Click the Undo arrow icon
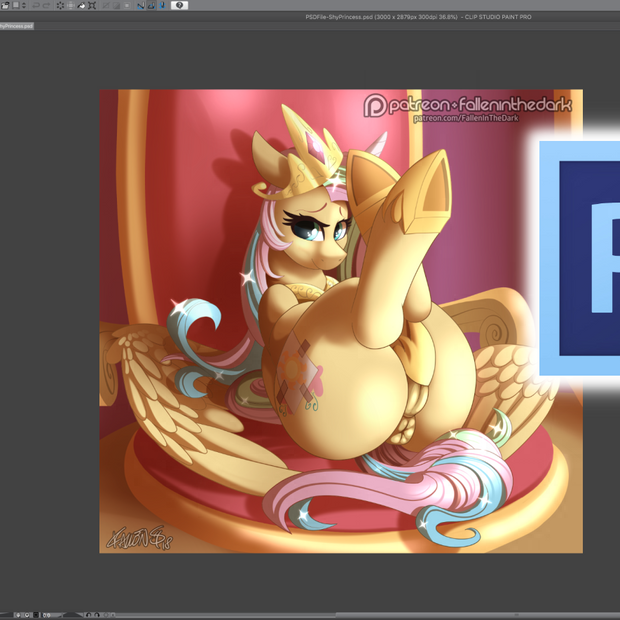The image size is (620, 620). [x=36, y=5]
